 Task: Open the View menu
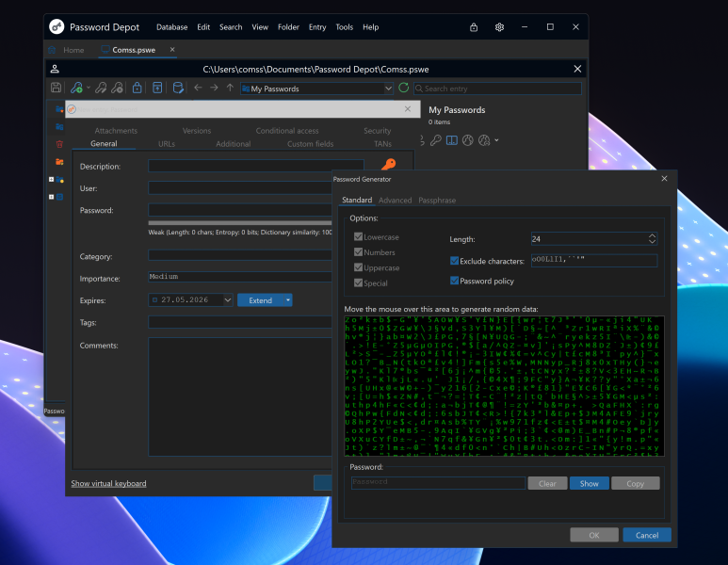260,27
